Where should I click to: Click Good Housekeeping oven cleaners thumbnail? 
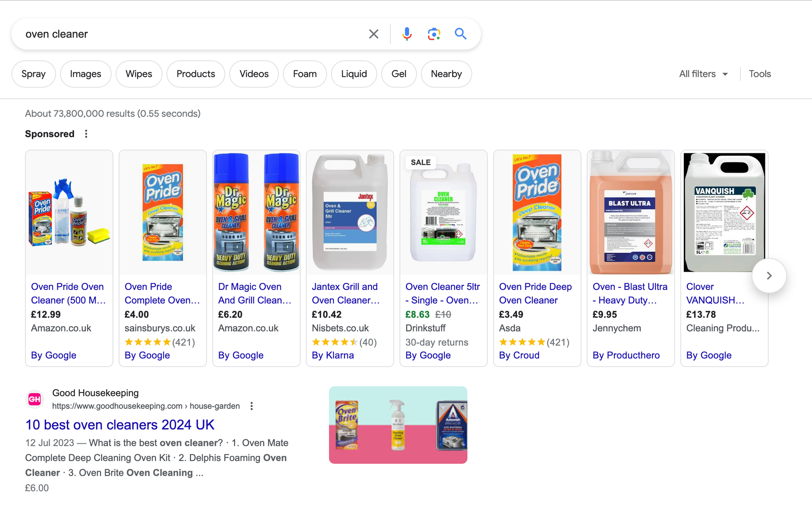(398, 425)
